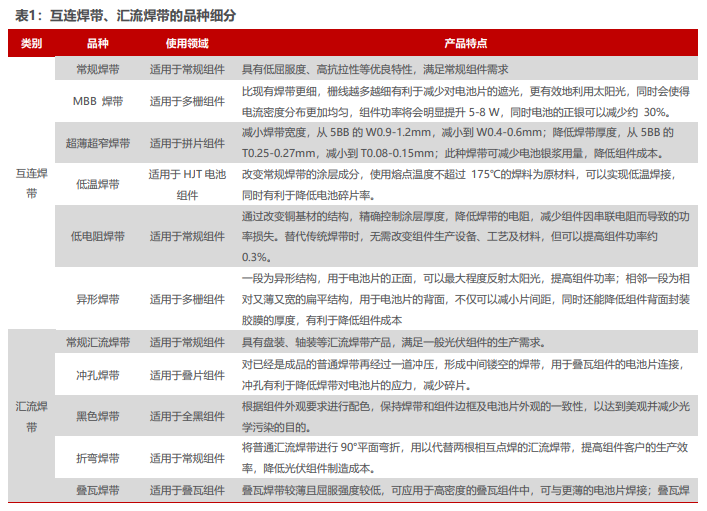Viewport: 707px width, 511px height.
Task: Click the 适用于全黑组件 usage cell
Action: [187, 415]
